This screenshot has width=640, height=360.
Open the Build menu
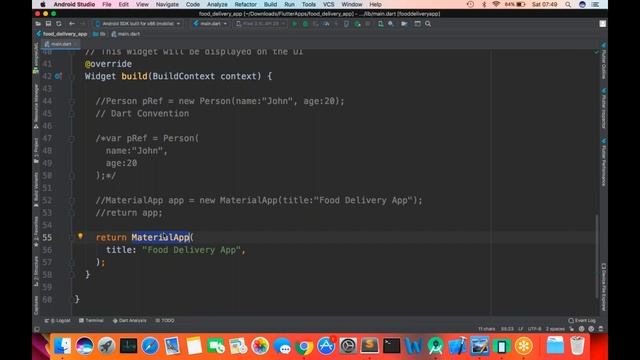[270, 4]
